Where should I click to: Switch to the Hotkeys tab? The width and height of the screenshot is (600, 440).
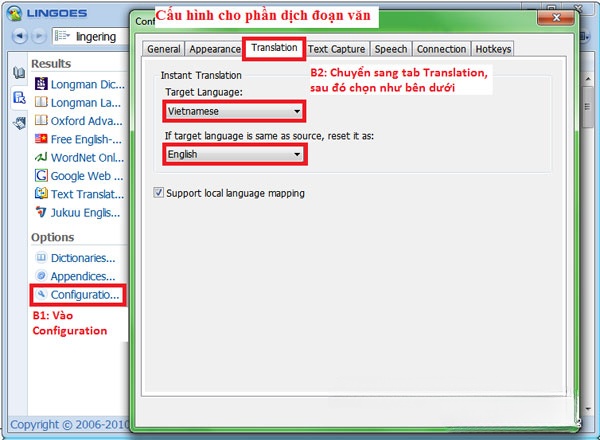point(493,49)
